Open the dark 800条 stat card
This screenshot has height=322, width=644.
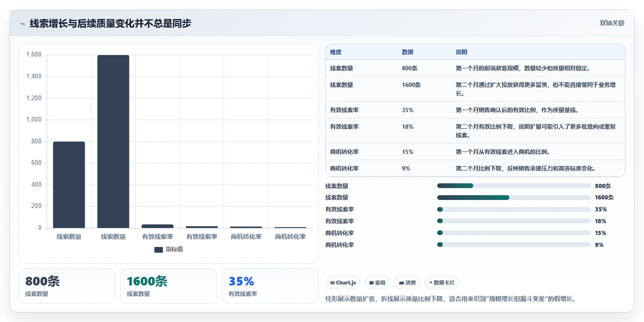point(67,286)
